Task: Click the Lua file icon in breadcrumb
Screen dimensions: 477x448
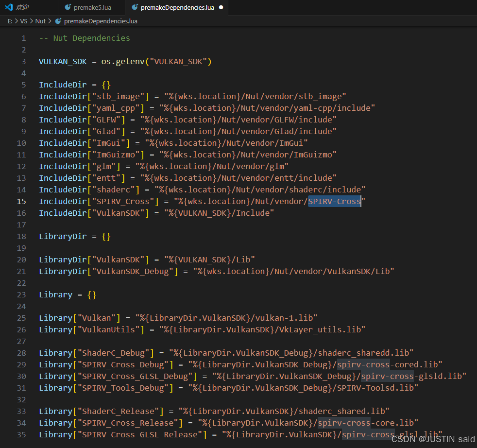Action: (x=58, y=21)
